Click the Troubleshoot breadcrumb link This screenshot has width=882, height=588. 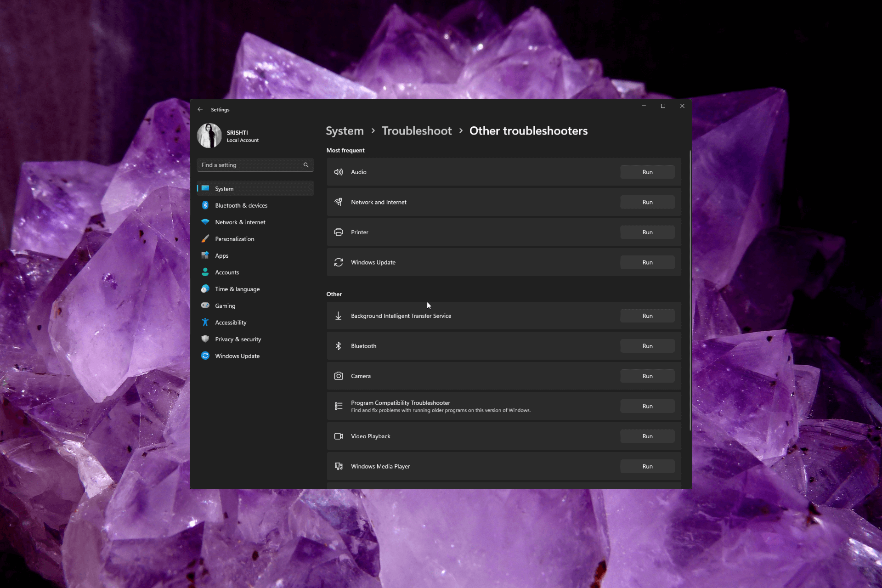click(417, 131)
